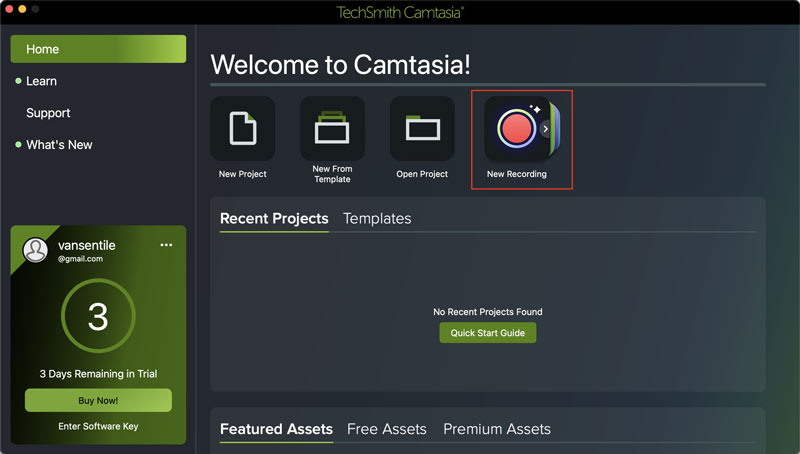Click the New Project document icon
Screen dimensions: 800x454
coord(243,129)
